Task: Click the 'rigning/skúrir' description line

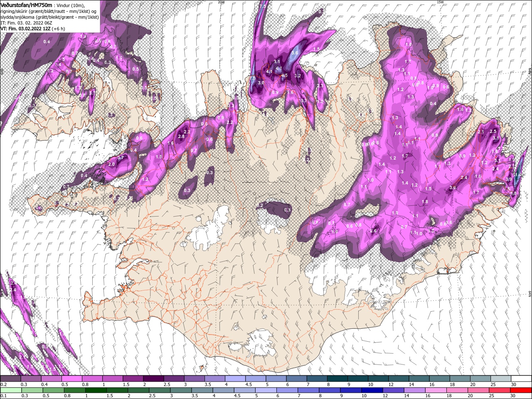Action: (x=49, y=11)
